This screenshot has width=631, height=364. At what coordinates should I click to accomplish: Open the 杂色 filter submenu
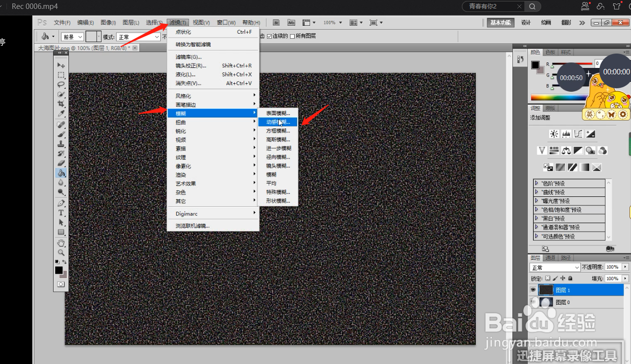coord(213,192)
